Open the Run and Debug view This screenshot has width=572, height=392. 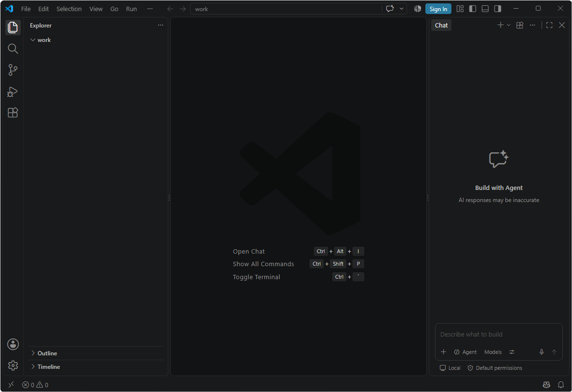coord(13,92)
